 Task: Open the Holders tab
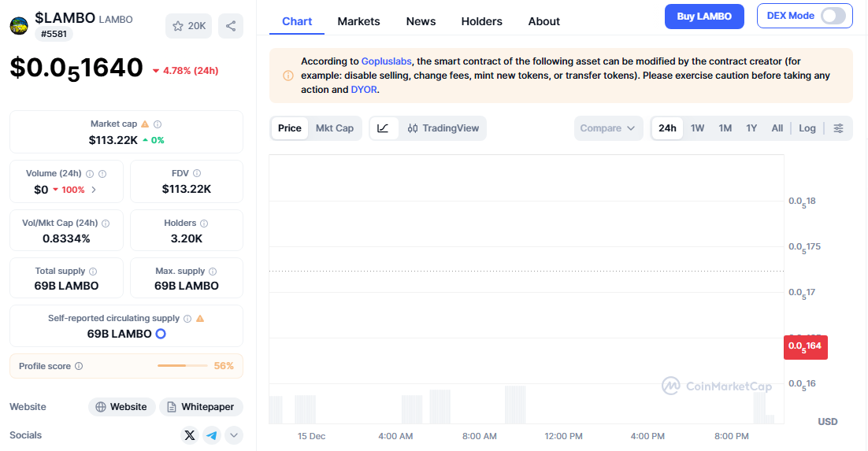pos(481,21)
